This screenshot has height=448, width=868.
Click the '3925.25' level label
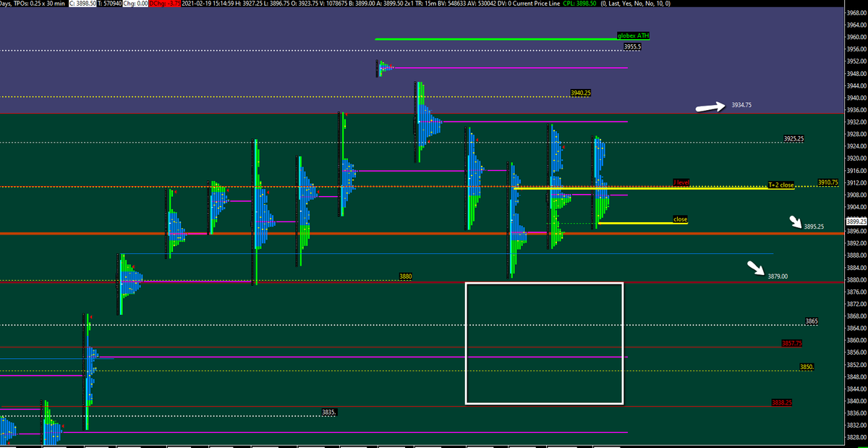tap(794, 138)
